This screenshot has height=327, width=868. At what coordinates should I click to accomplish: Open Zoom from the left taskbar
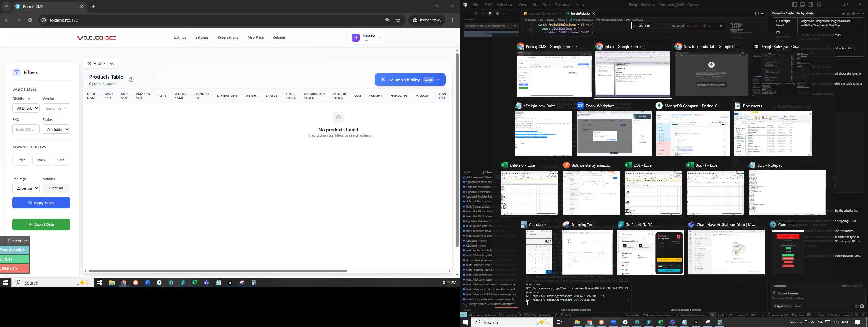[147, 283]
